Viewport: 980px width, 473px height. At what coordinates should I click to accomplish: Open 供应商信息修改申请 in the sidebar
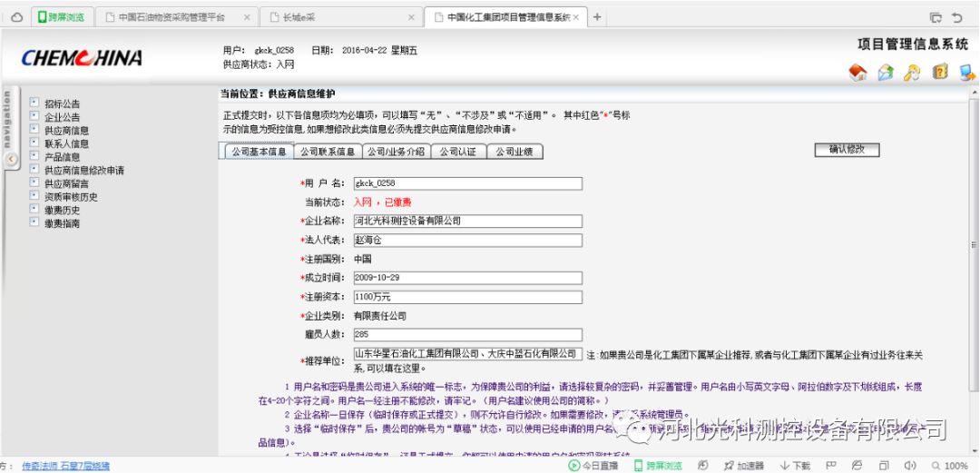[x=83, y=170]
